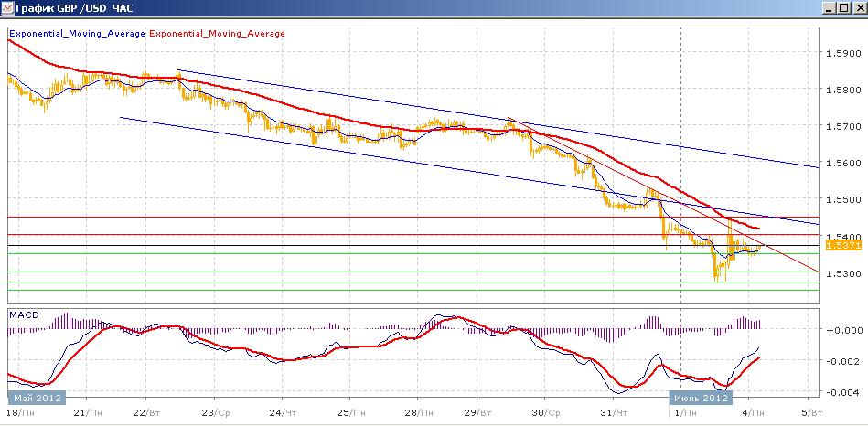Close the GBP/USD chart window
868x426 pixels.
click(x=858, y=10)
